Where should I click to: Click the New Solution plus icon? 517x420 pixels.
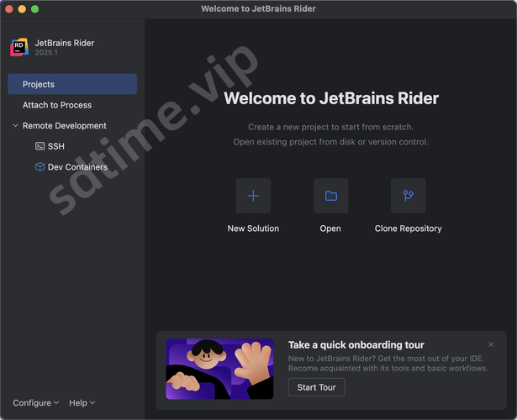(x=253, y=196)
